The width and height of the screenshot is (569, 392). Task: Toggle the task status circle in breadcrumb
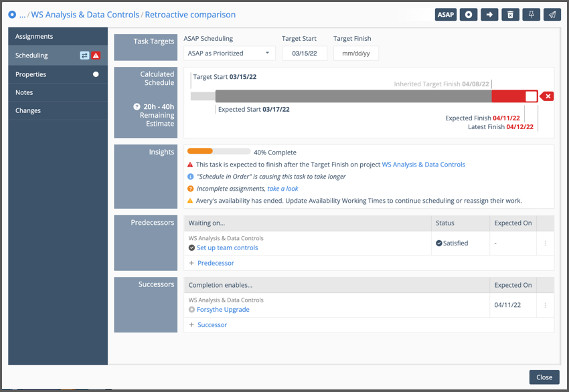pos(12,14)
